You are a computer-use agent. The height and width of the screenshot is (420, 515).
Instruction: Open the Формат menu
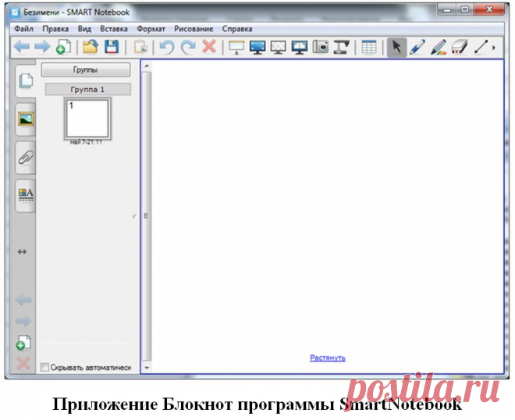[151, 29]
